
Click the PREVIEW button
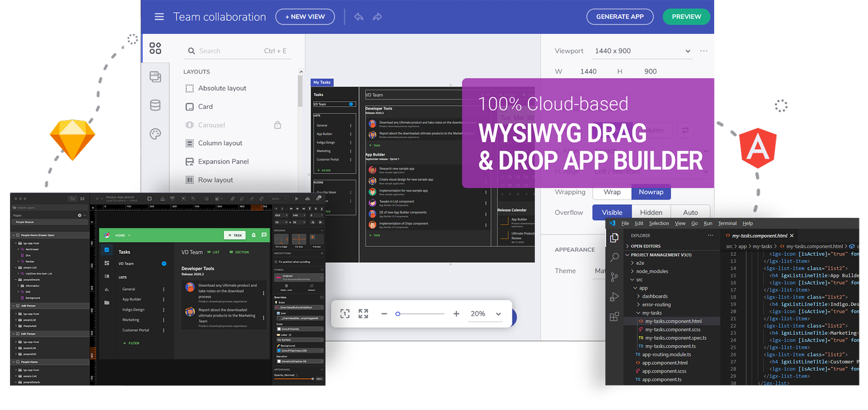687,17
